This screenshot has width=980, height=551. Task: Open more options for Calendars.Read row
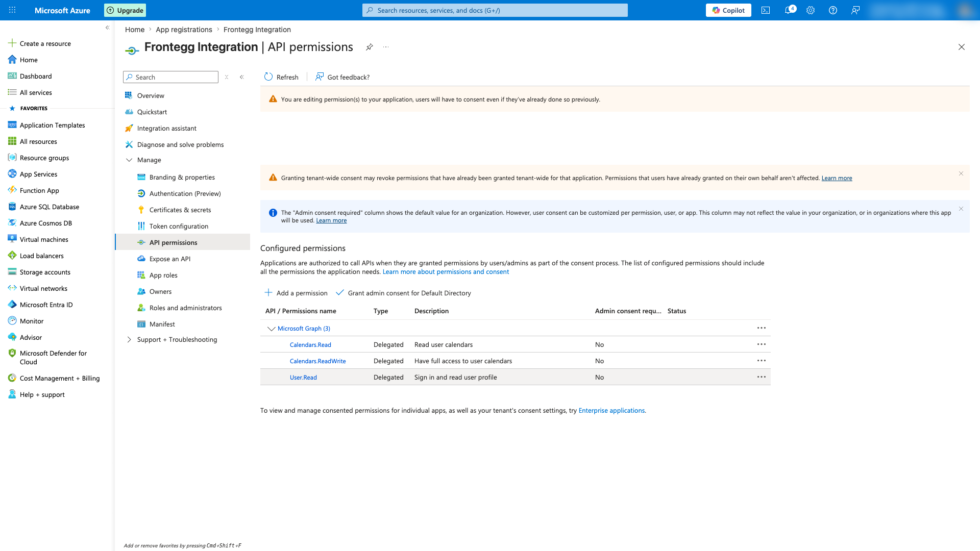click(x=762, y=344)
